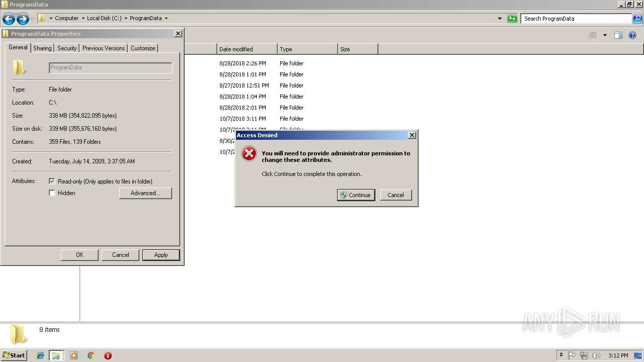644x362 pixels.
Task: Launch Google Chrome from the taskbar
Action: (91, 355)
